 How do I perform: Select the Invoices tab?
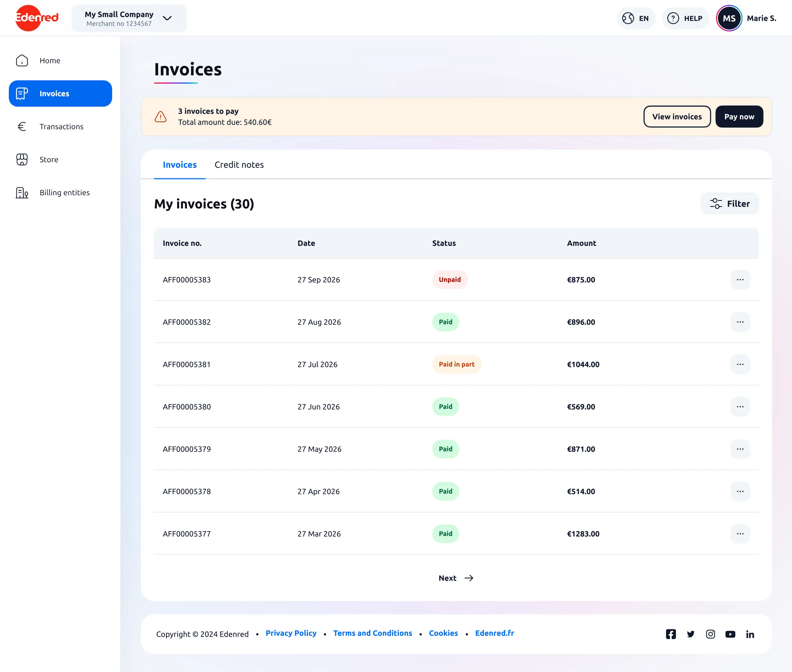click(179, 165)
